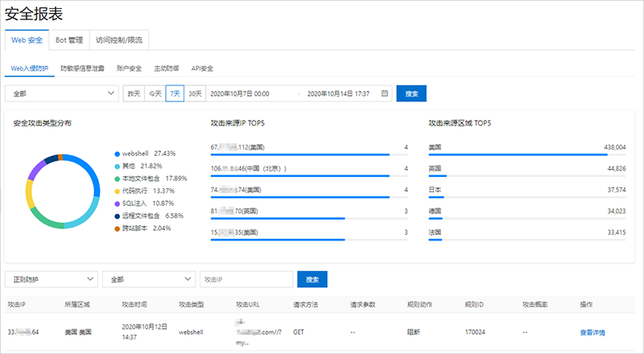Expand the 全部 attack type dropdown near 攻击IP
644x354 pixels.
[149, 279]
